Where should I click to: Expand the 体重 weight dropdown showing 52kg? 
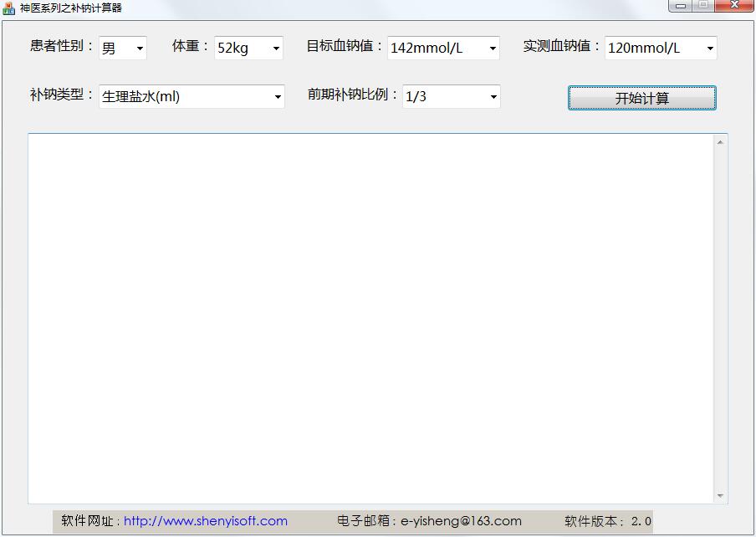coord(276,48)
